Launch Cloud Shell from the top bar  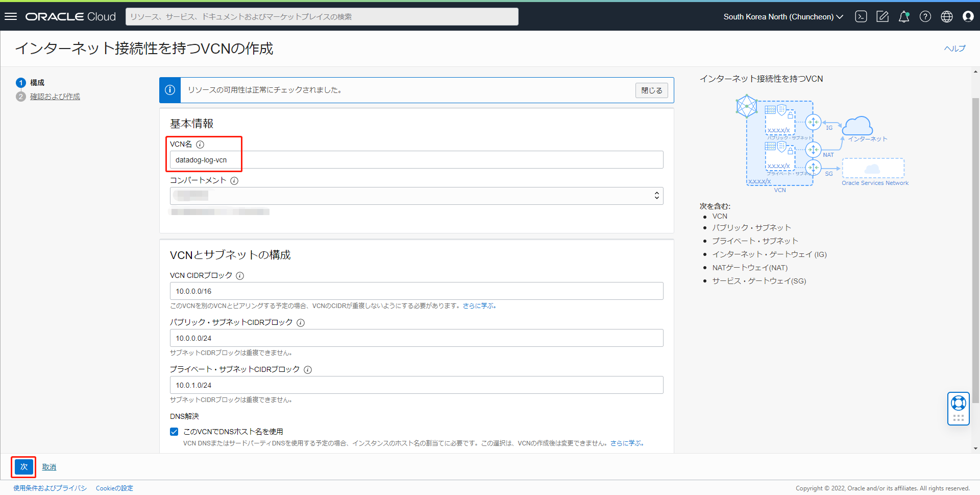click(x=861, y=16)
